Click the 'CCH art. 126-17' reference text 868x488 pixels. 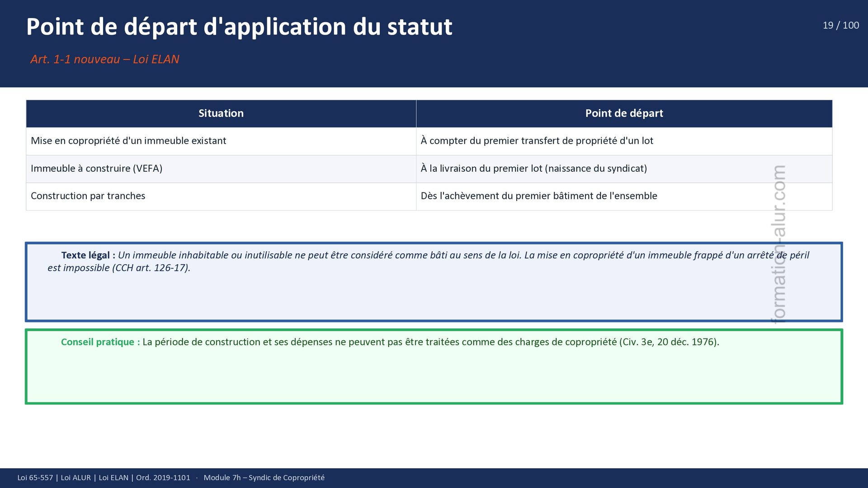[x=150, y=268]
